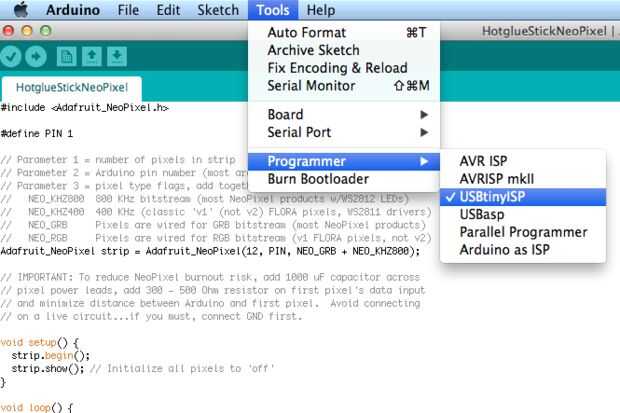Click the NEO_KHZ400 comment line
Screen dimensions: 620x413
point(215,212)
